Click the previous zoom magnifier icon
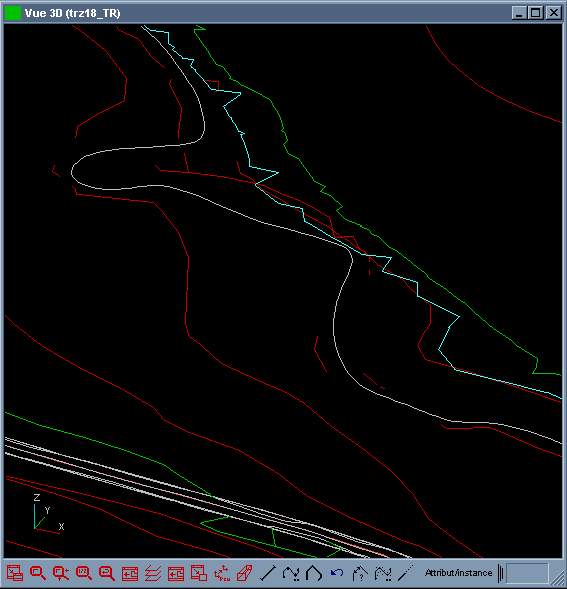 pos(106,573)
